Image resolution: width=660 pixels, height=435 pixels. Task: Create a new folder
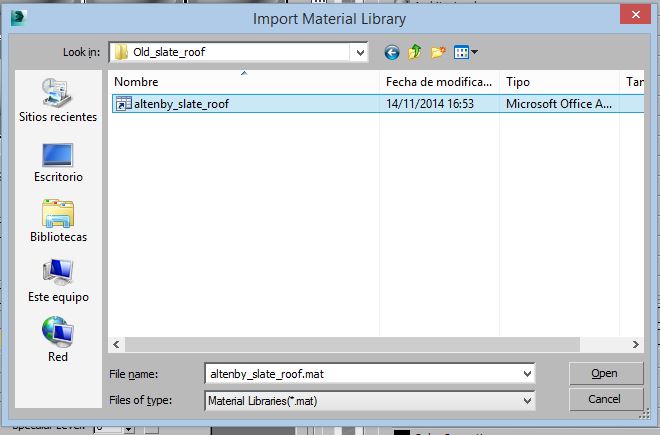[x=437, y=52]
